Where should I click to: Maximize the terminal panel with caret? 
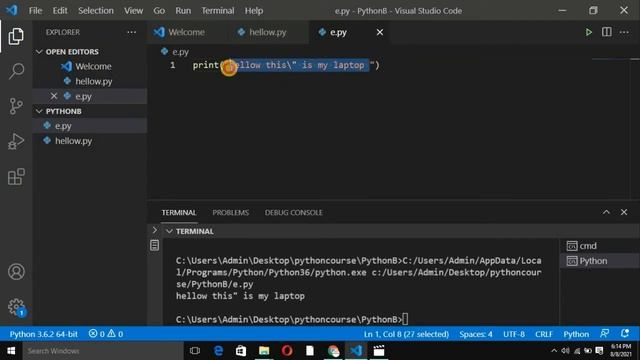click(x=606, y=212)
